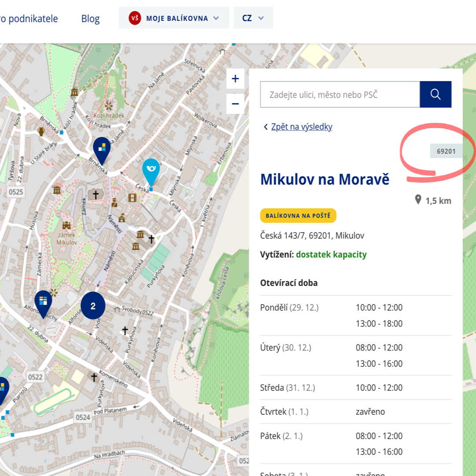Click the 69201 postal code tag
476x476 pixels.
click(446, 151)
